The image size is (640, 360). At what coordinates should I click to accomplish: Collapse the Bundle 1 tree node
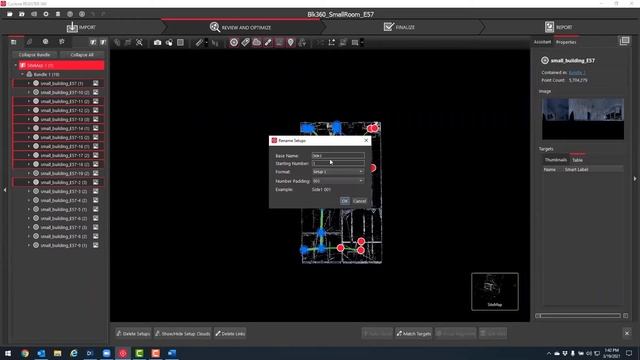click(x=23, y=74)
